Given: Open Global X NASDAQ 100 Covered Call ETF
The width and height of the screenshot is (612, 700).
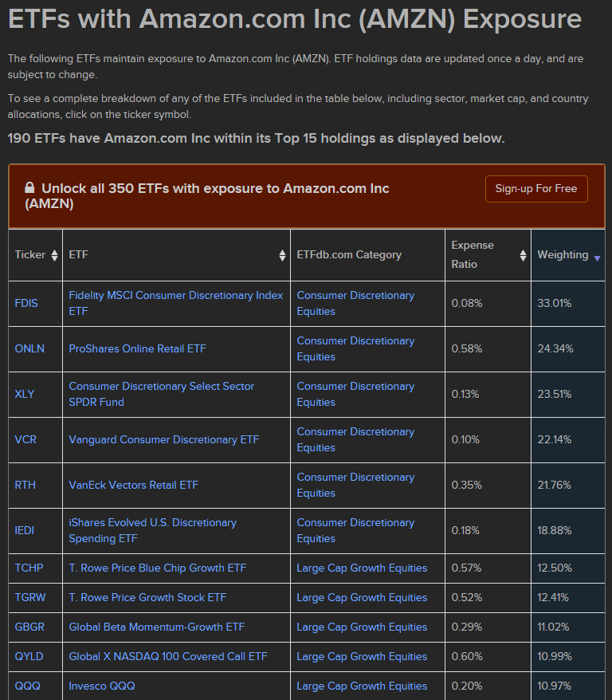Looking at the screenshot, I should (x=167, y=657).
